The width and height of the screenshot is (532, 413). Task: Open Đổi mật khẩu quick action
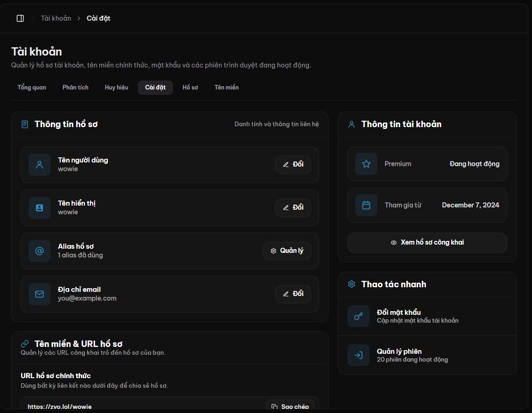(427, 316)
